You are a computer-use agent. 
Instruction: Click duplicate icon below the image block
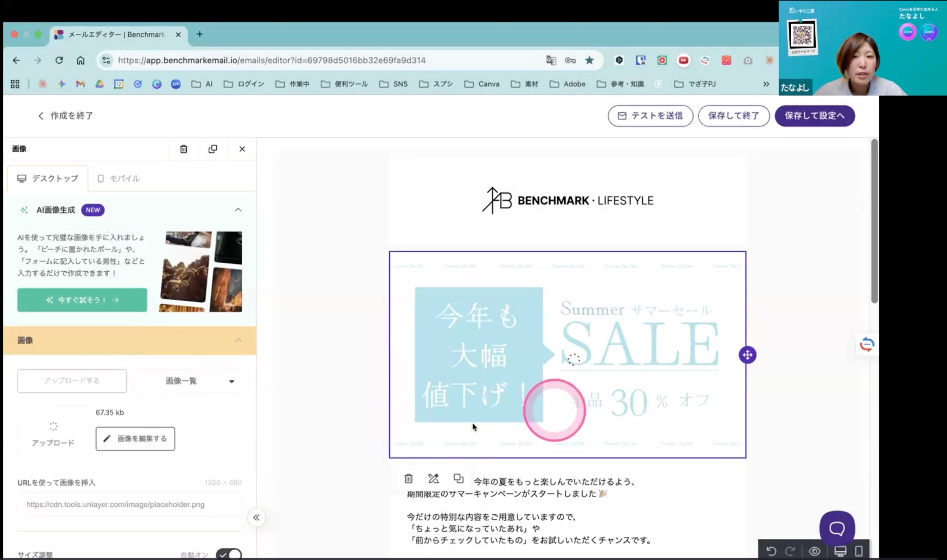coord(458,478)
